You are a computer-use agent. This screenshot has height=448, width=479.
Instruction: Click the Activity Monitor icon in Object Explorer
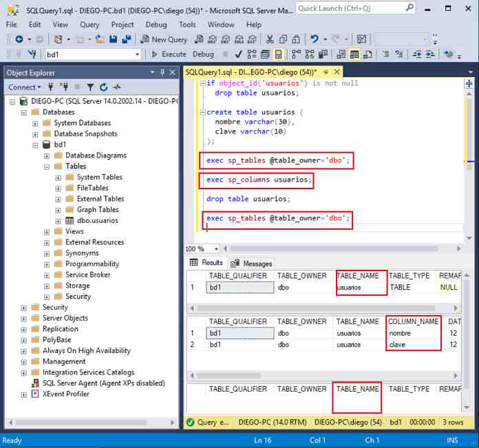117,87
